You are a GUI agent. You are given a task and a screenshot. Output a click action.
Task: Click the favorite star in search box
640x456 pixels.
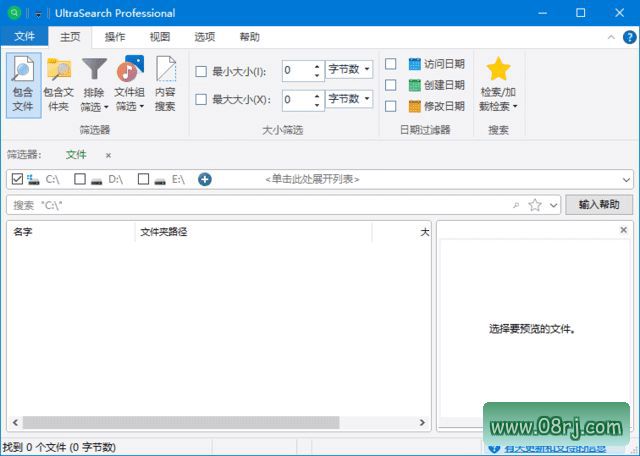point(535,205)
